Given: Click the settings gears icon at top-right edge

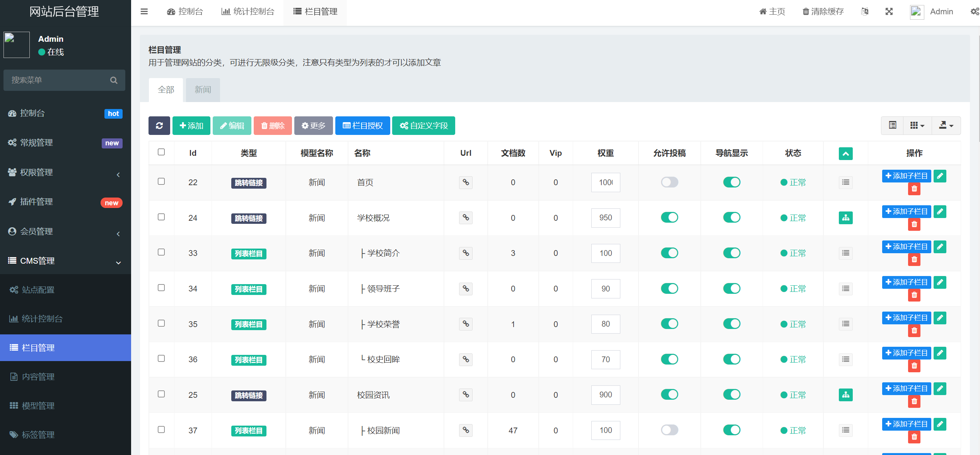Looking at the screenshot, I should [x=975, y=12].
